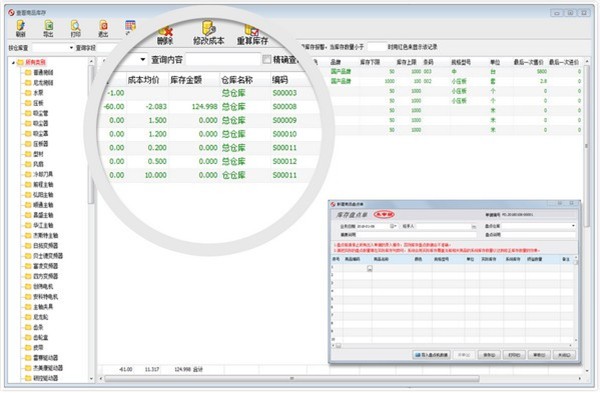Select the 主轴夹具 category
The image size is (600, 393).
(x=43, y=307)
